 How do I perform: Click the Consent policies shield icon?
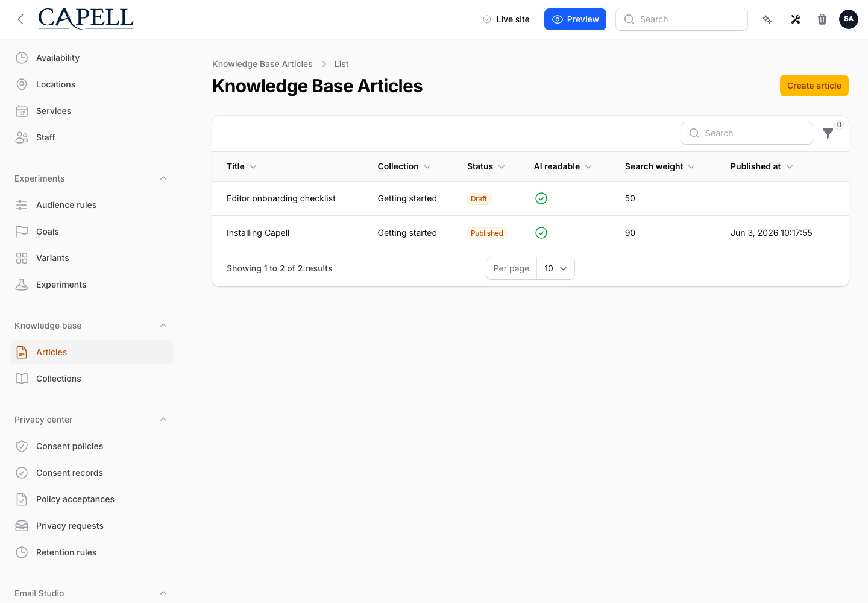[x=22, y=446]
